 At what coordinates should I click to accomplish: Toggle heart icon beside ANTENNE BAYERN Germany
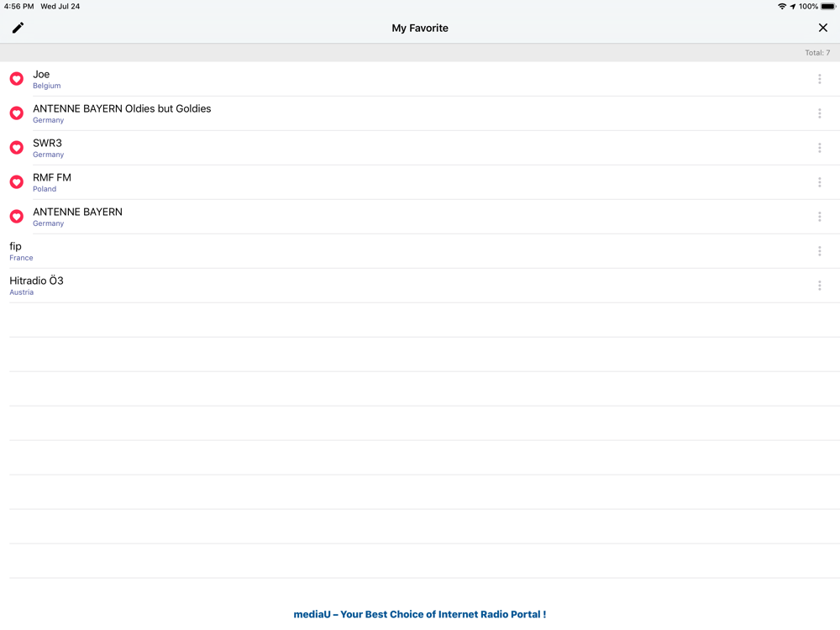click(x=17, y=217)
